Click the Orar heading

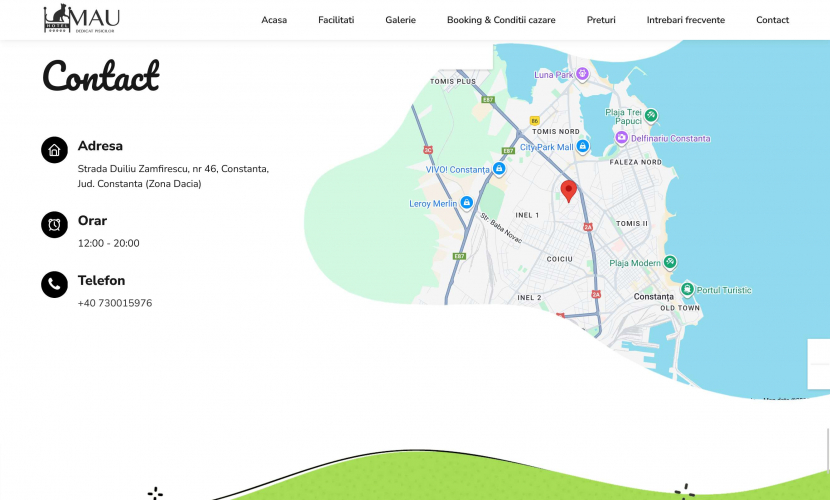(x=92, y=221)
